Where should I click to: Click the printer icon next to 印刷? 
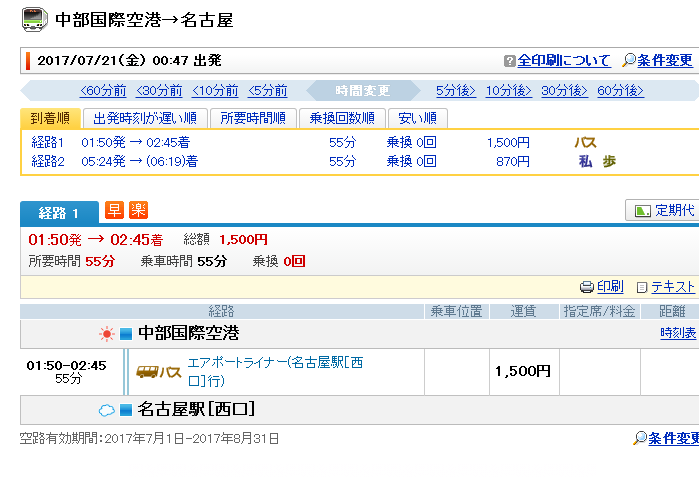point(587,286)
